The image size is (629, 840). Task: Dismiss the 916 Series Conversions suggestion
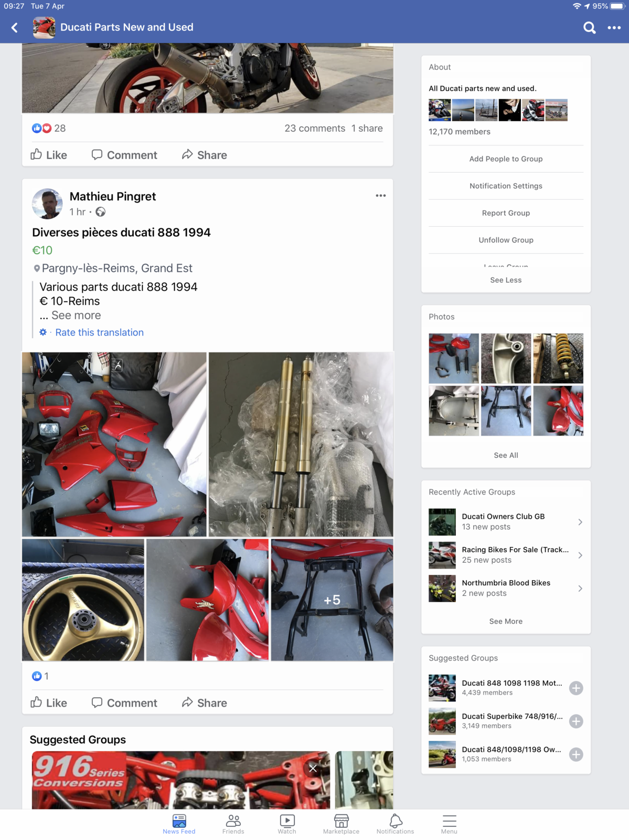point(313,769)
